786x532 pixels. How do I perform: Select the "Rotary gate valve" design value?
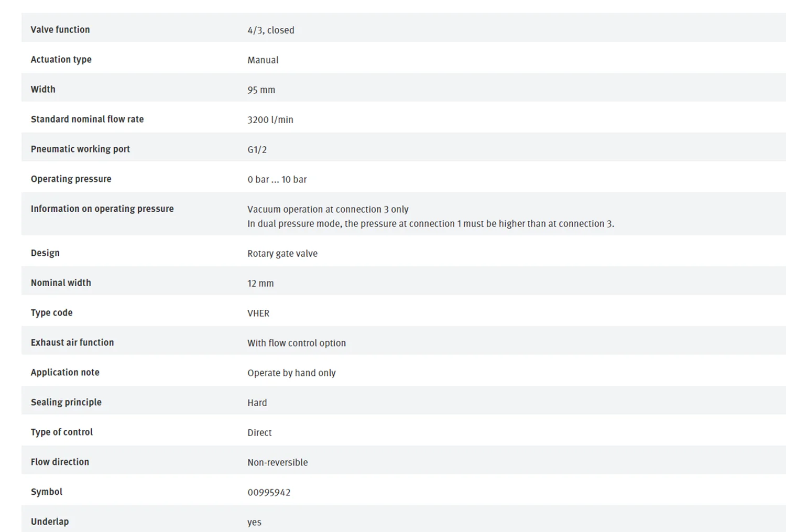point(282,254)
